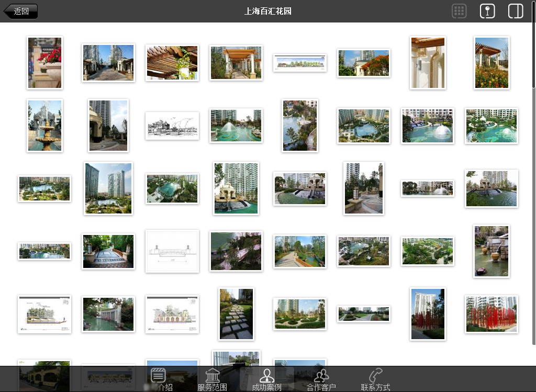Open the canal with stone colonnade photo
The height and width of the screenshot is (392, 536).
108,314
